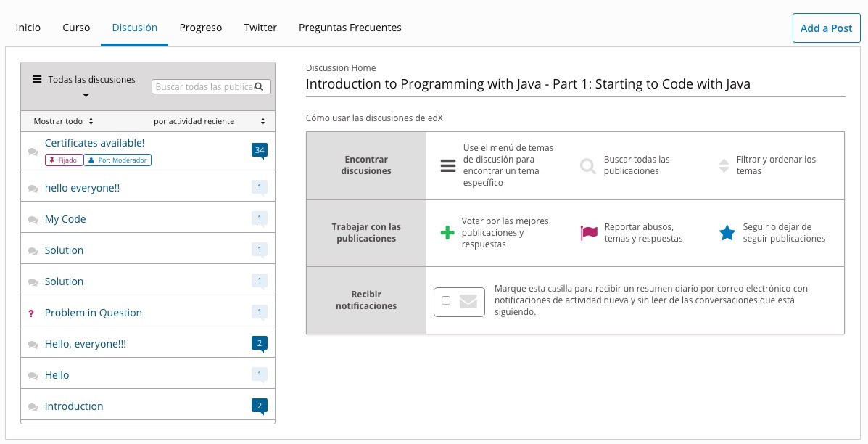This screenshot has height=444, width=868.
Task: Click the red flag report icon
Action: coord(589,233)
